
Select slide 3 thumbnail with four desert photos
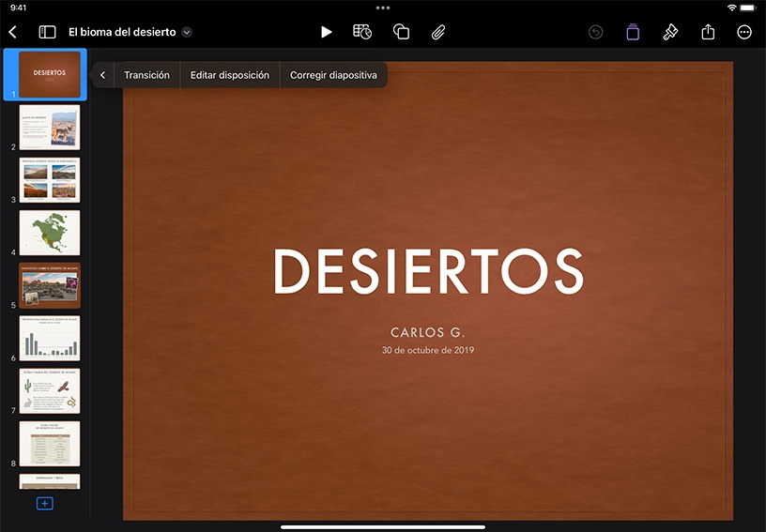(50, 180)
